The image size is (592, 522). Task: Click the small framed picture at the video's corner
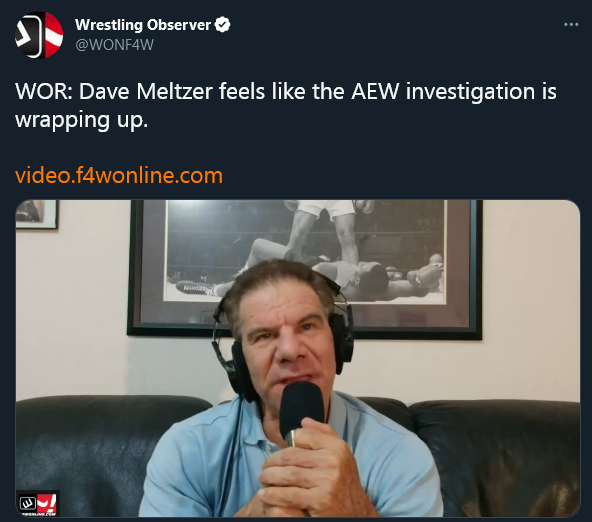(x=37, y=214)
